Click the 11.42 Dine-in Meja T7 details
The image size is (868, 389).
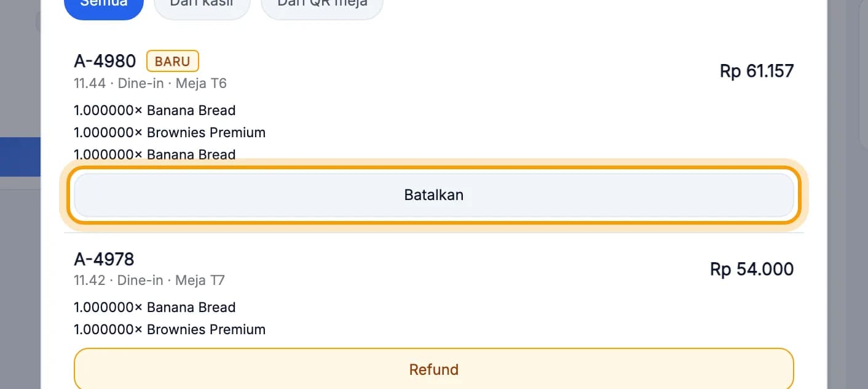[x=149, y=281]
